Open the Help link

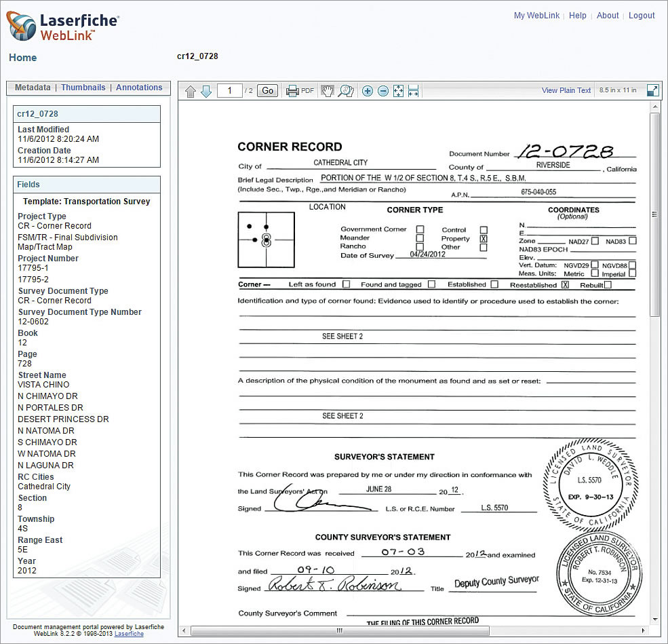coord(577,16)
